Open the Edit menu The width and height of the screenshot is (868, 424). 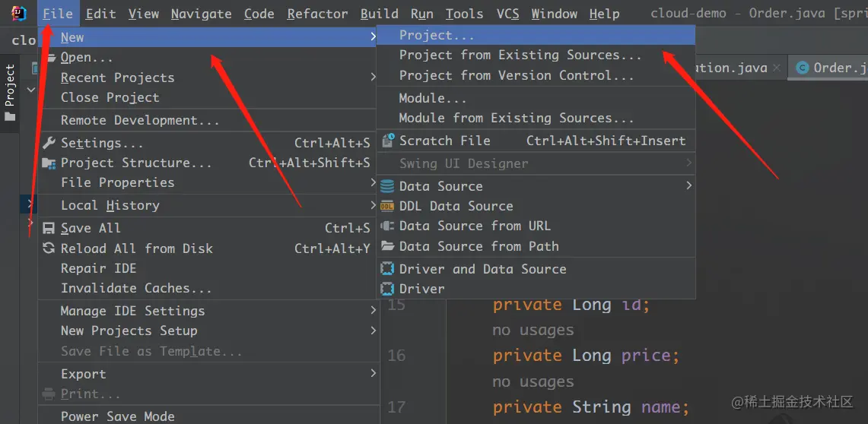101,14
